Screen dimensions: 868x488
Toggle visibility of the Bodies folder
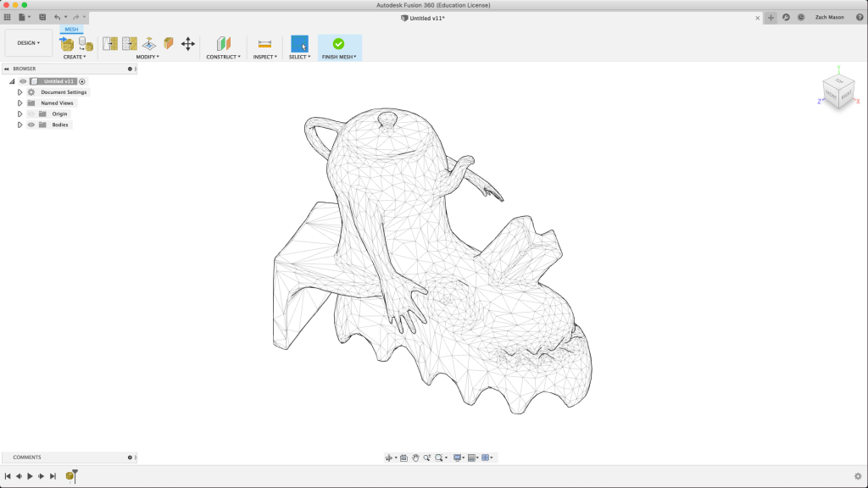[31, 125]
